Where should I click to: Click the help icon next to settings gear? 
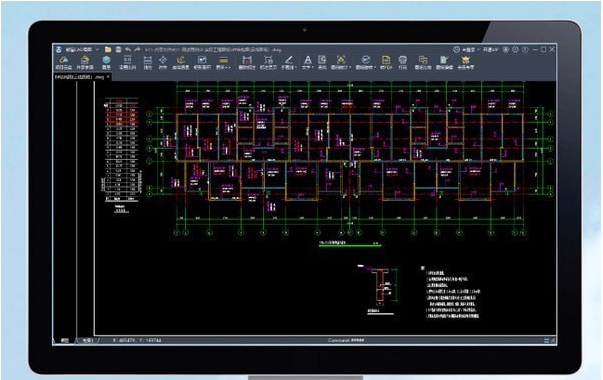525,50
